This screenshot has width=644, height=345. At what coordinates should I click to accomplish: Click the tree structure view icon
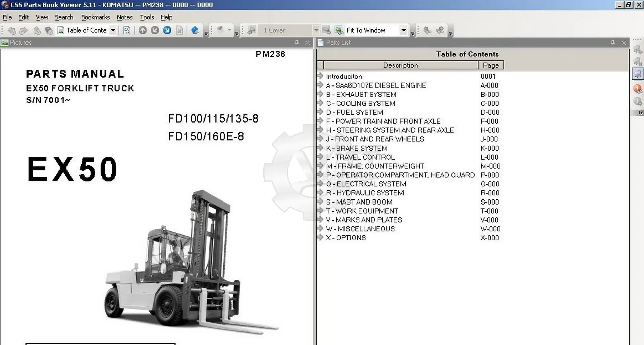tap(127, 30)
